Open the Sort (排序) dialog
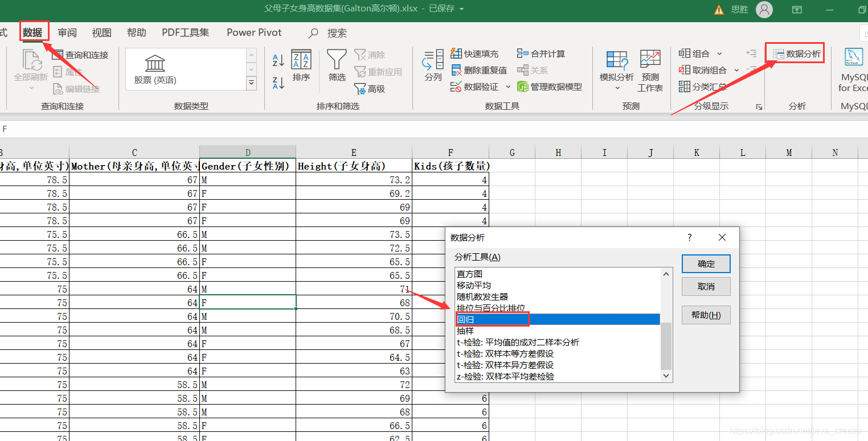Screen dimensions: 868x441 301,65
